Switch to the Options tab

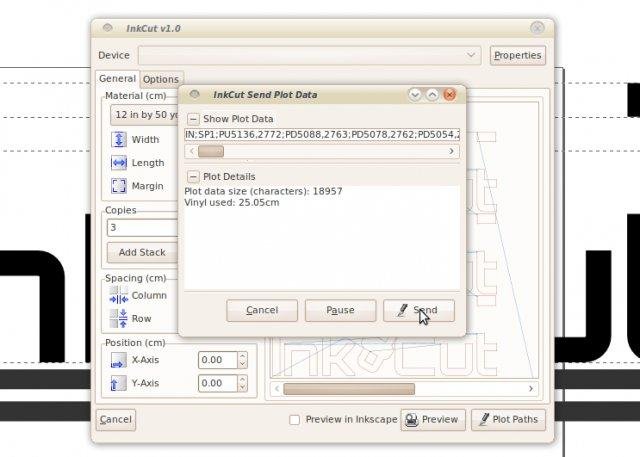tap(161, 79)
